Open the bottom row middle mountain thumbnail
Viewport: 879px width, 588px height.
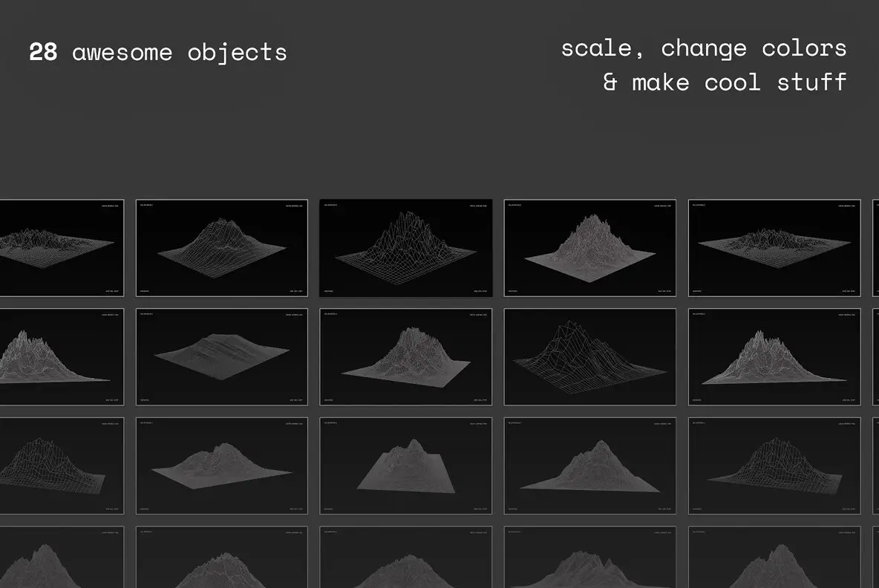(405, 557)
